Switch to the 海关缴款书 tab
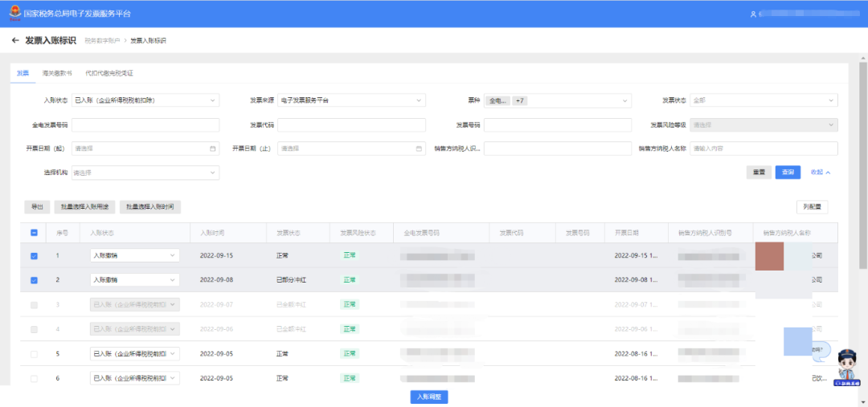Image resolution: width=868 pixels, height=407 pixels. pos(57,73)
